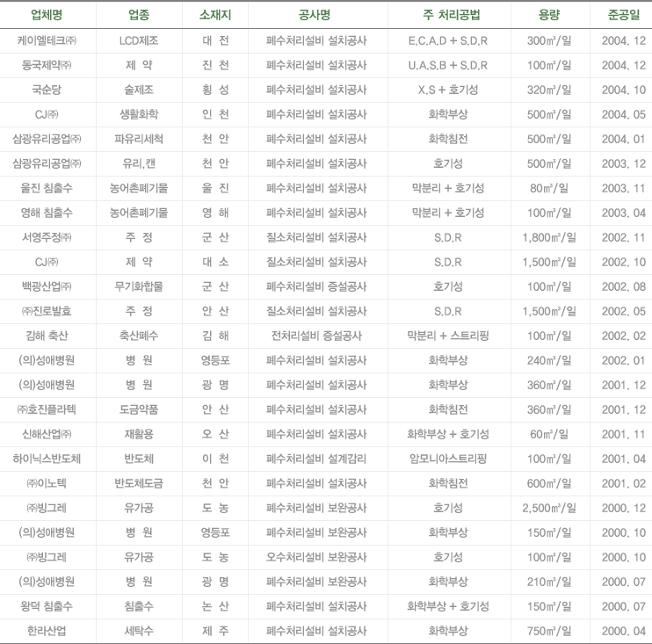Click the 80㎥/일 capacity cell
652x644 pixels.
[549, 187]
